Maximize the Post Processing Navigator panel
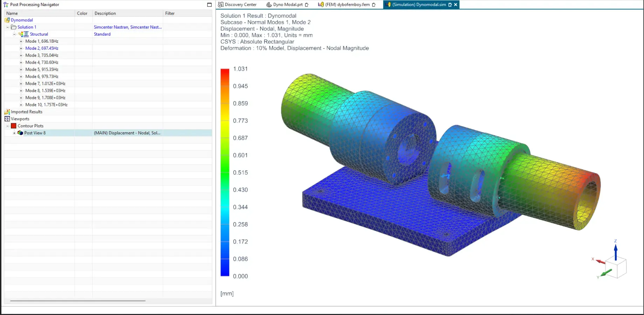 coord(210,5)
